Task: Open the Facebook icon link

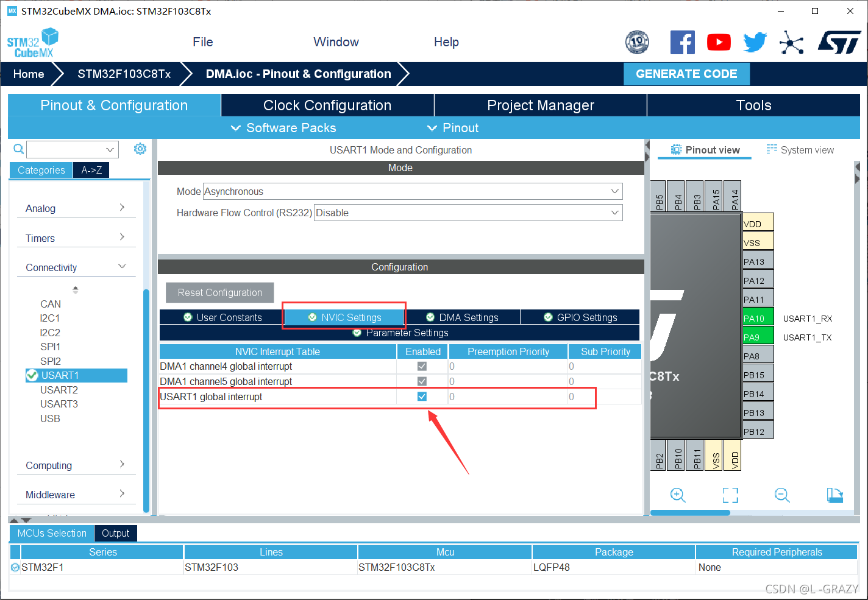Action: (x=682, y=42)
